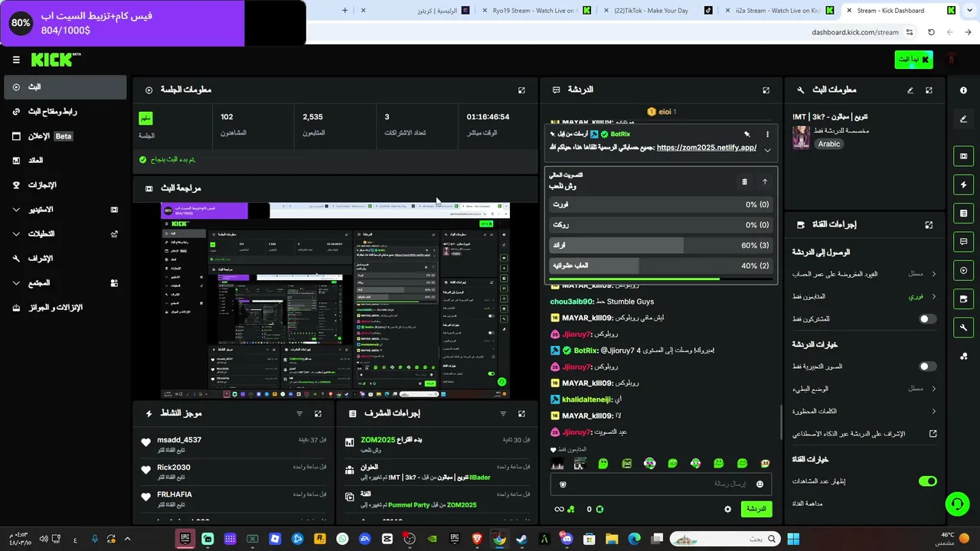Filter the إجراءات المشرف moderator actions list
Viewport: 980px width, 551px height.
(503, 414)
